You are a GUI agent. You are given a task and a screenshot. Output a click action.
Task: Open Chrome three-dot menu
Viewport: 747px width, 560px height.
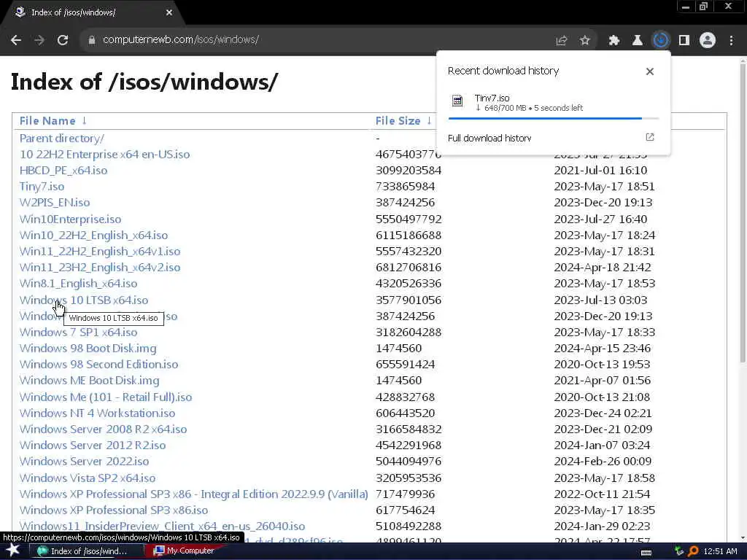pyautogui.click(x=731, y=41)
